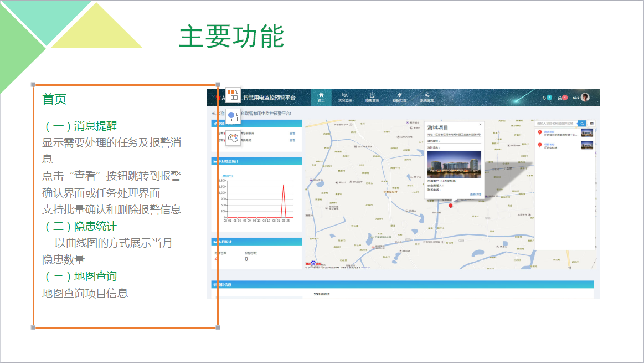Click the blue map search button
The width and height of the screenshot is (644, 363).
pyautogui.click(x=582, y=124)
